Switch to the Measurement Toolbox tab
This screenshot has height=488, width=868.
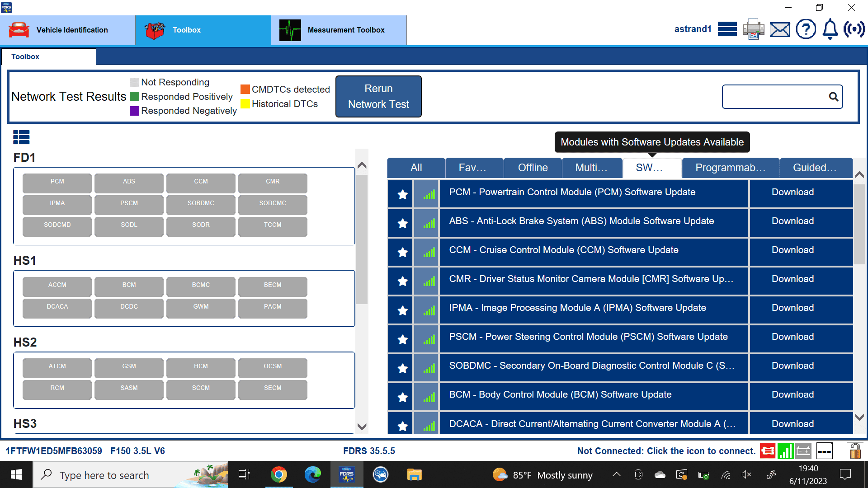(339, 30)
